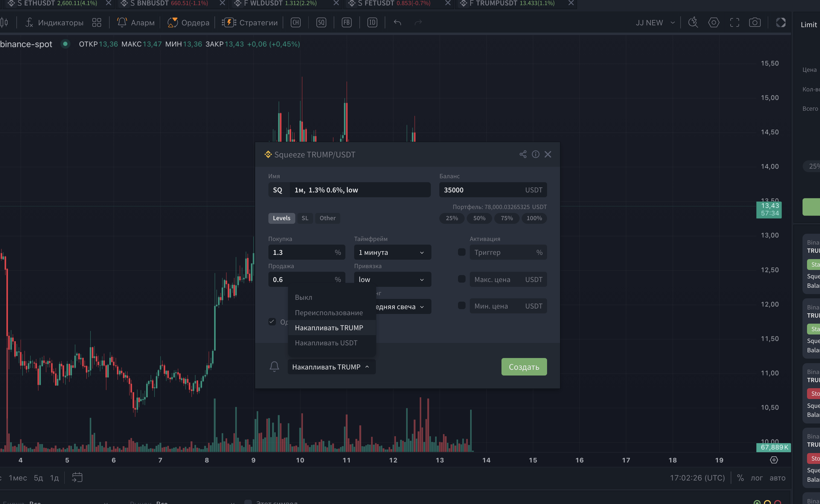Choose Переиспользование in the mode list
Screen dimensions: 820x504
(332, 312)
